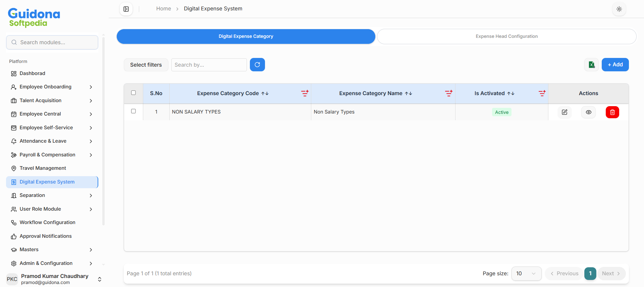Select the Digital Expense Category tab
The image size is (644, 287).
pyautogui.click(x=246, y=37)
